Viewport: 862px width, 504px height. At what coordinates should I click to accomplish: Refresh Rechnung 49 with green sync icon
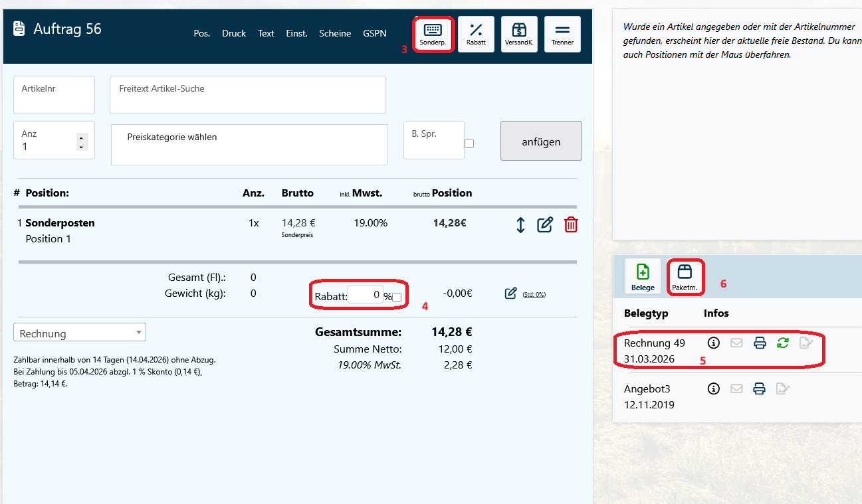click(x=783, y=343)
